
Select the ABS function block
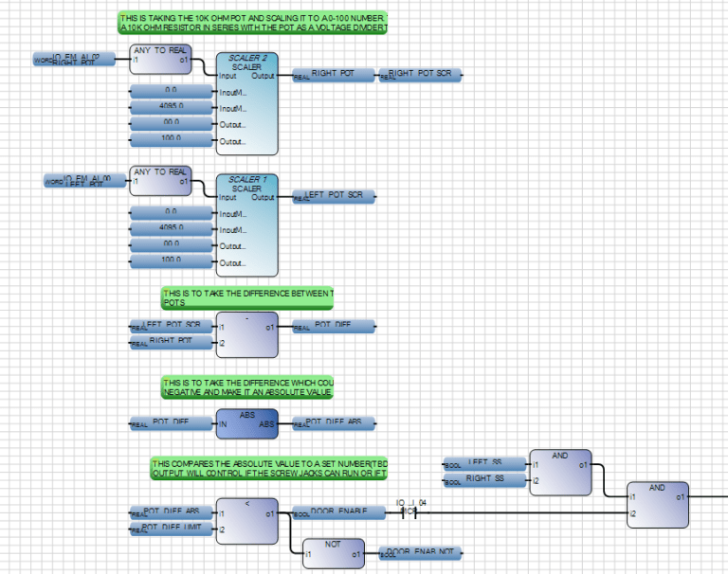(x=247, y=423)
